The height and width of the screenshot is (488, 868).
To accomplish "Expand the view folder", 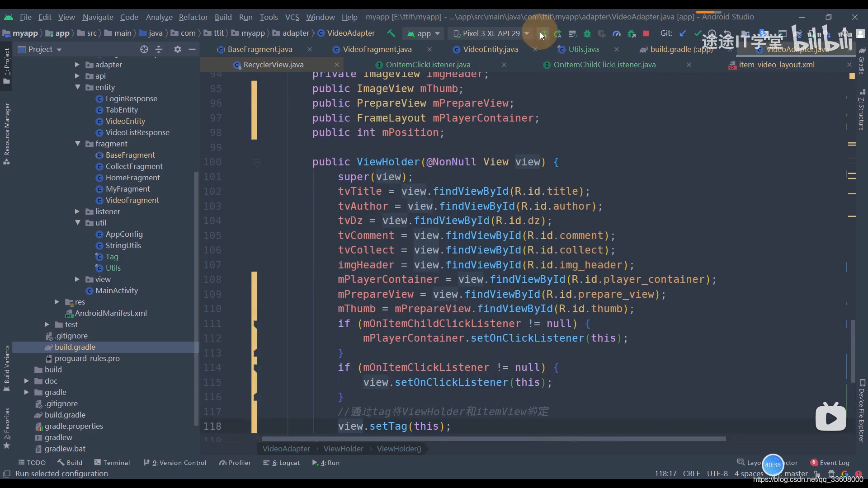I will coord(77,279).
